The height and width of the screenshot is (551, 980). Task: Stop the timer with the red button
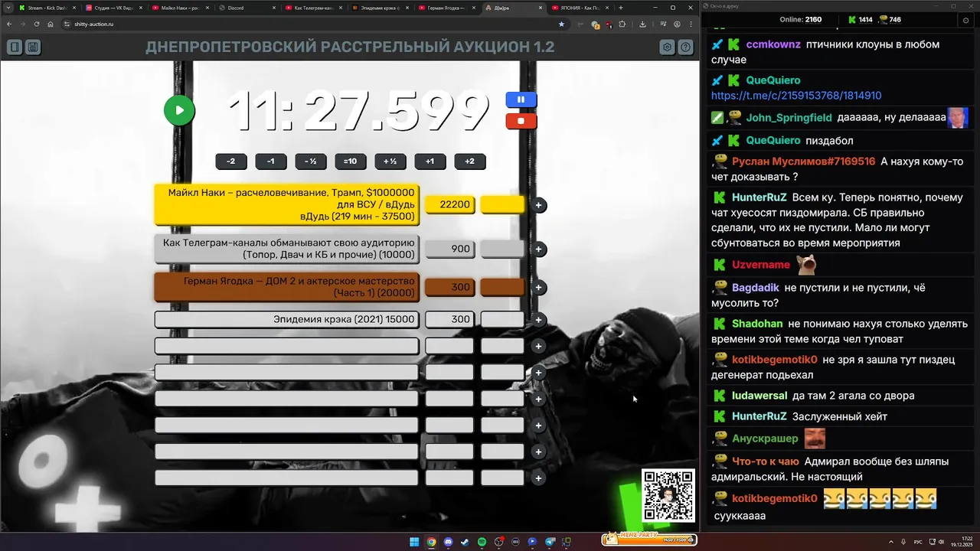tap(521, 121)
